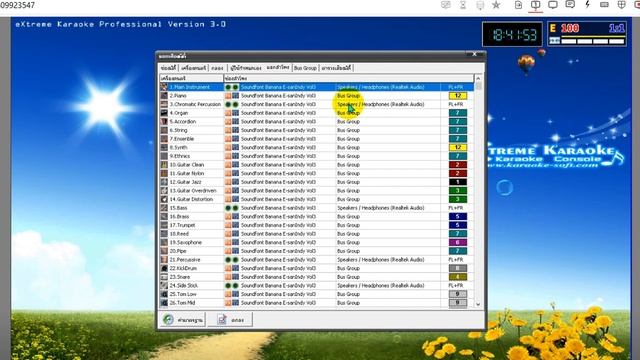Click the blue mixer icon in Synth row
This screenshot has height=360, width=640.
click(236, 147)
